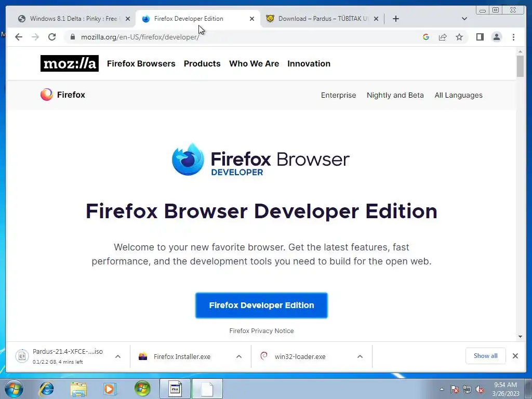
Task: Go back to the previous page
Action: click(x=19, y=37)
